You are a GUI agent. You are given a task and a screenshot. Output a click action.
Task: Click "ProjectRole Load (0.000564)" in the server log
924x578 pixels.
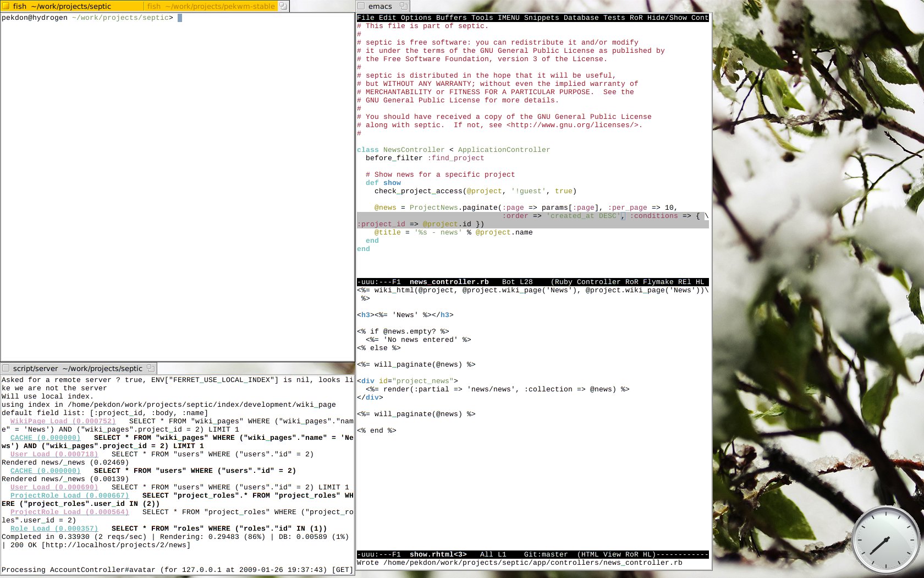tap(70, 512)
